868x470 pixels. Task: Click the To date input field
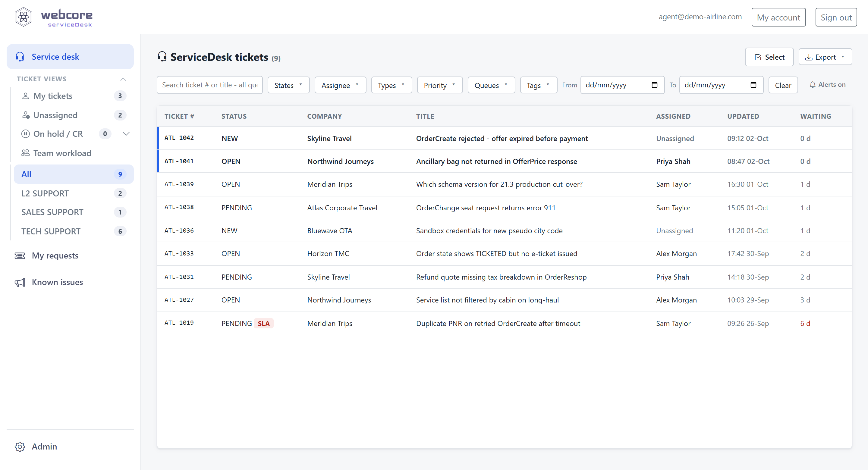click(721, 85)
